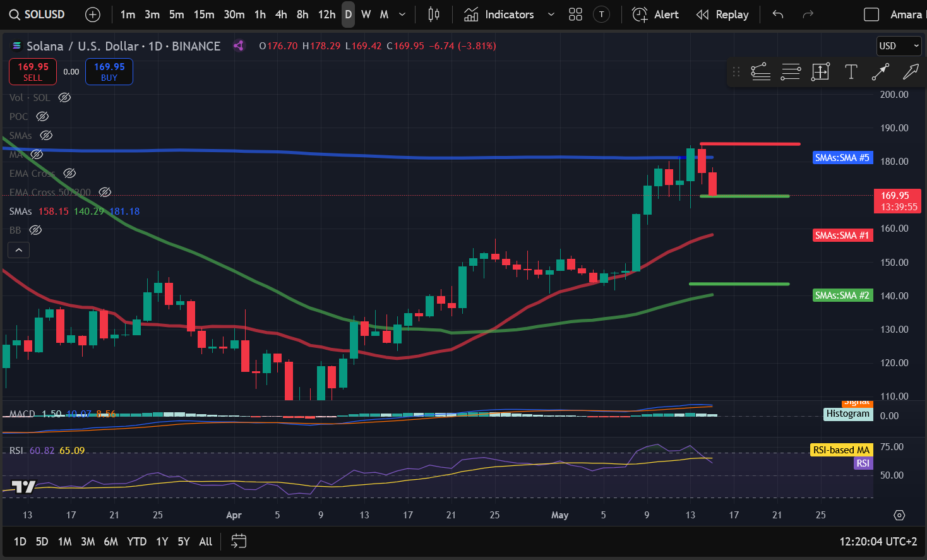This screenshot has height=560, width=927.
Task: Toggle visibility of EMA Cross indicator
Action: [69, 173]
